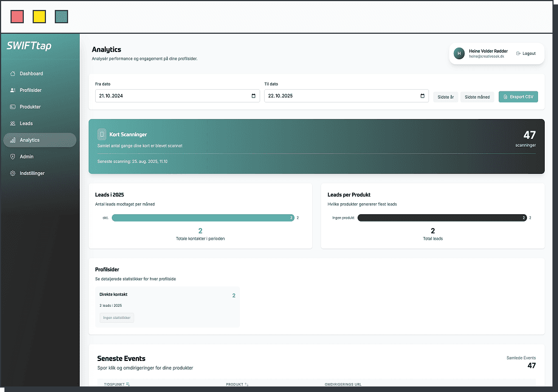Click the phone icon beside Kort Scanninger
The height and width of the screenshot is (392, 558).
102,135
